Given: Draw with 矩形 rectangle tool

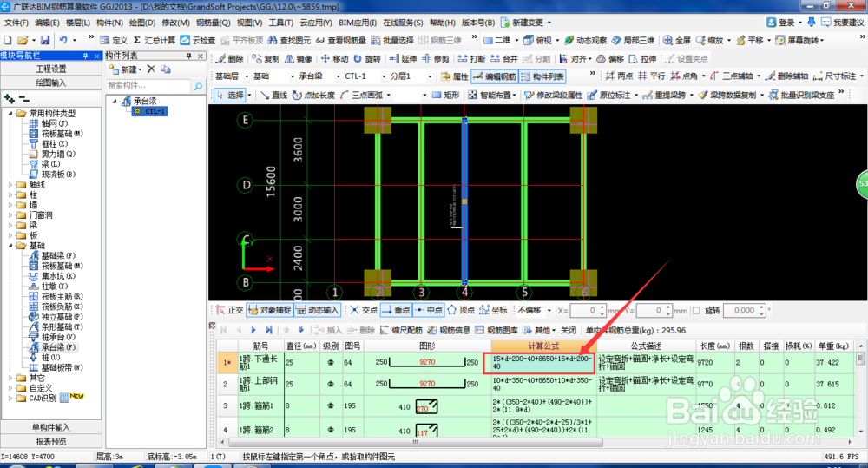Looking at the screenshot, I should (x=445, y=96).
